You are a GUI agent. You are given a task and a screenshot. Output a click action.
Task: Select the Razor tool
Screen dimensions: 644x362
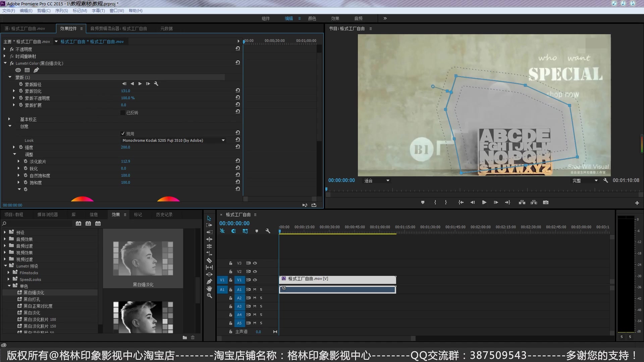(209, 260)
